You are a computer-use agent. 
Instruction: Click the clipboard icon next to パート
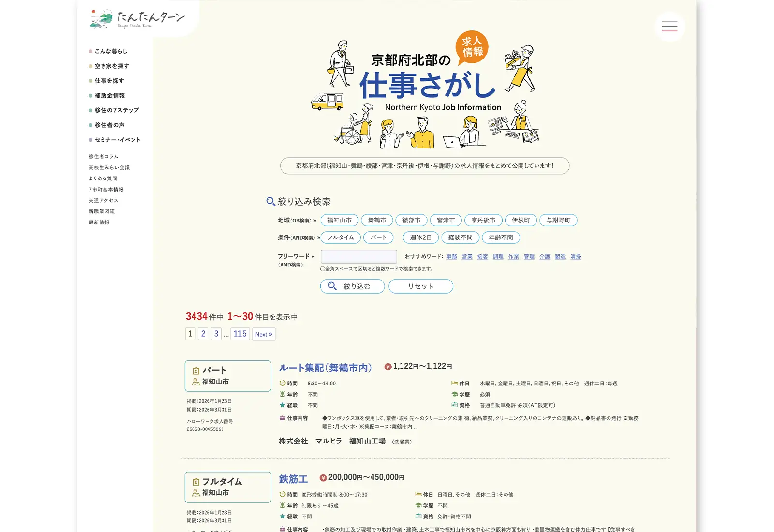[196, 371]
